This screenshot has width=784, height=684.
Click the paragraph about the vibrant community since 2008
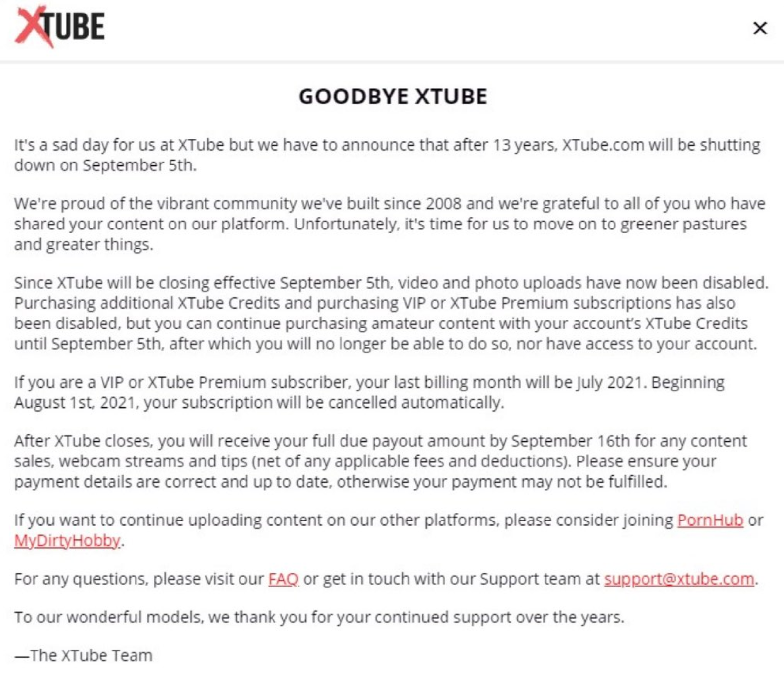click(x=389, y=224)
